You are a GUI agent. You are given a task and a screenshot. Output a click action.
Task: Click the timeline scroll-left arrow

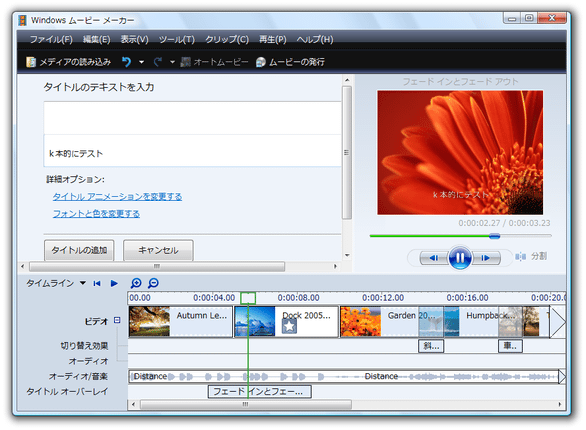133,404
